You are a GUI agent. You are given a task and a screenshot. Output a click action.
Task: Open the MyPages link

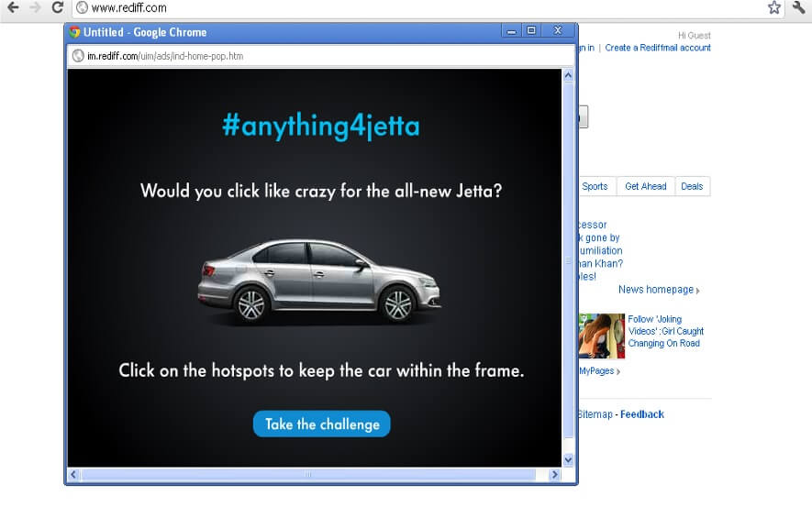point(599,371)
